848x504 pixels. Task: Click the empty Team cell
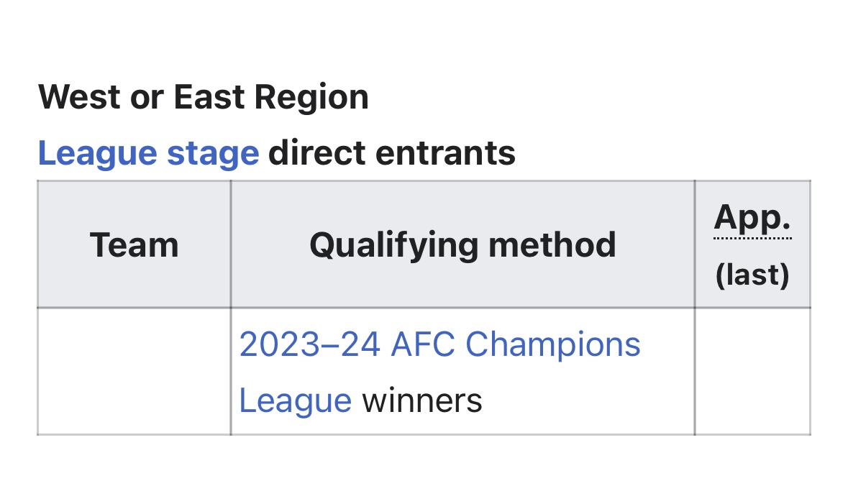pos(135,372)
